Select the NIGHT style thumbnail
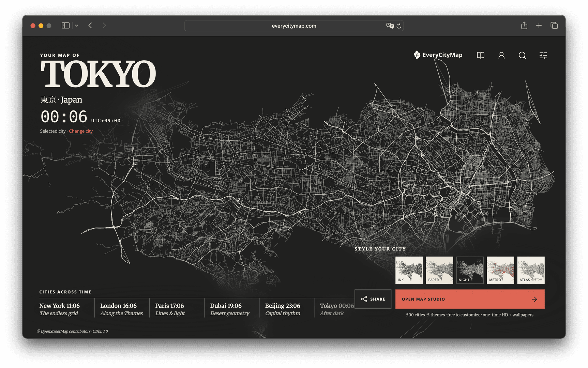This screenshot has height=368, width=588. click(x=470, y=270)
